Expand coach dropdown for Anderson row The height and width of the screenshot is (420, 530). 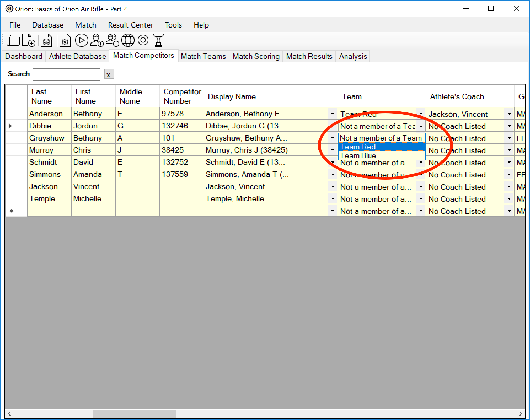[509, 114]
